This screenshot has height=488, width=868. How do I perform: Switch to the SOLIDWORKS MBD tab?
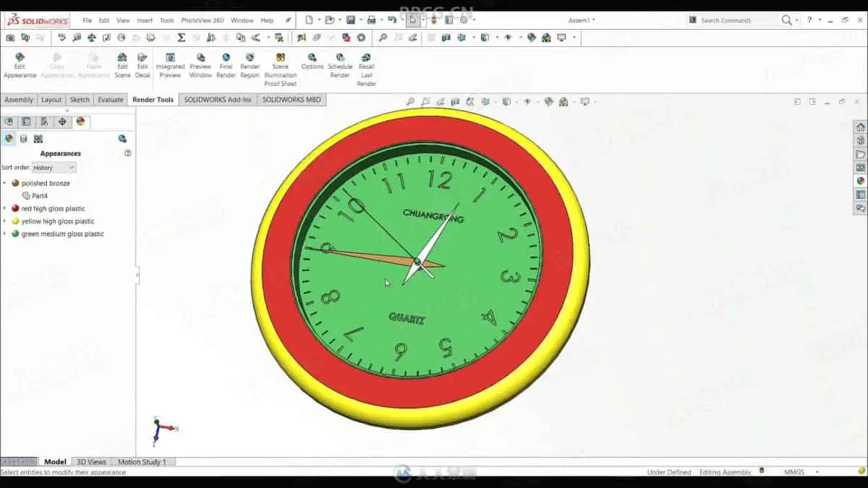pyautogui.click(x=292, y=100)
